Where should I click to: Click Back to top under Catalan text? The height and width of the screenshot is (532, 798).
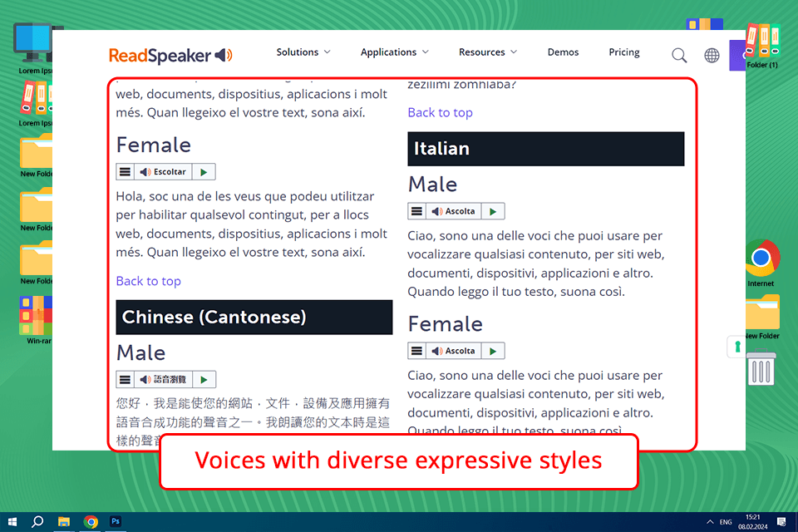point(148,281)
